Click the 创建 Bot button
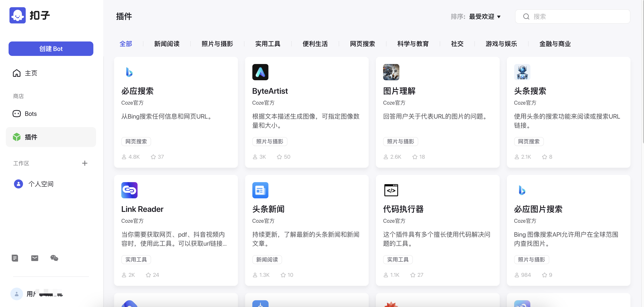Screen dimensions: 644x307 click(x=51, y=49)
